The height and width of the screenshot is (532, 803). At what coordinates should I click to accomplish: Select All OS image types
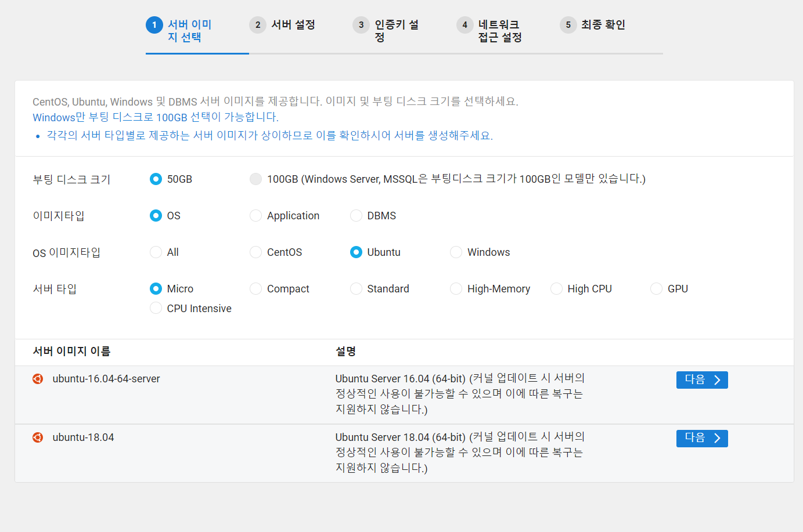coord(156,252)
